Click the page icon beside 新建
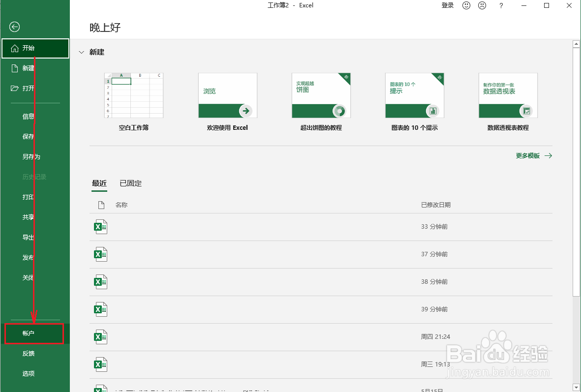The width and height of the screenshot is (581, 392). tap(15, 68)
